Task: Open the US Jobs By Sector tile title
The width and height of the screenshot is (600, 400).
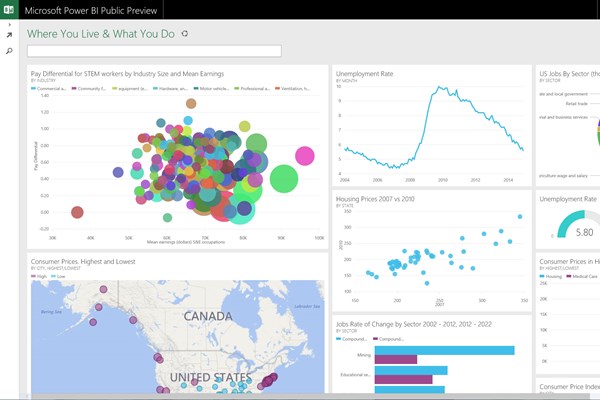Action: click(x=569, y=74)
